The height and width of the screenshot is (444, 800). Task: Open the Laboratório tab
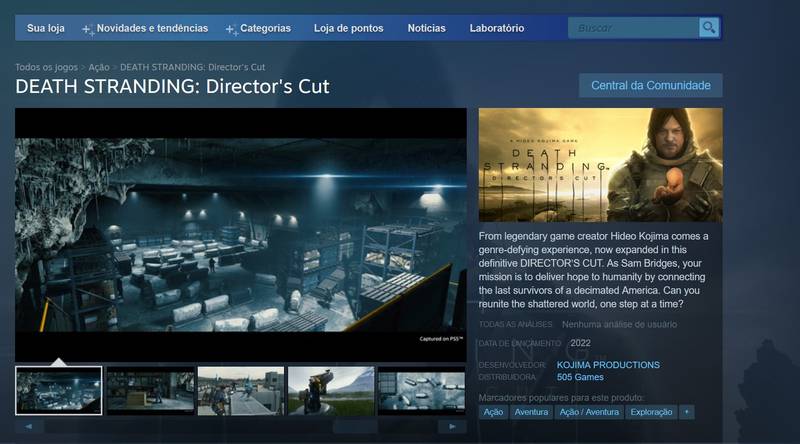click(x=497, y=28)
